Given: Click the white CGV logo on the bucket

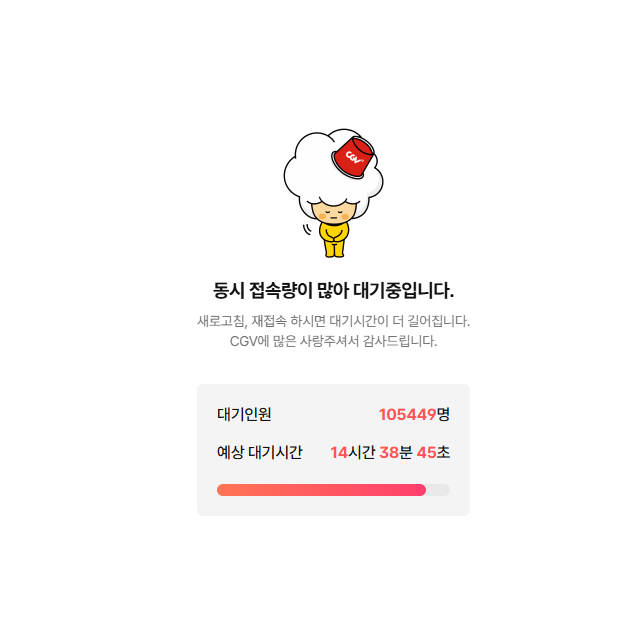Looking at the screenshot, I should [355, 157].
